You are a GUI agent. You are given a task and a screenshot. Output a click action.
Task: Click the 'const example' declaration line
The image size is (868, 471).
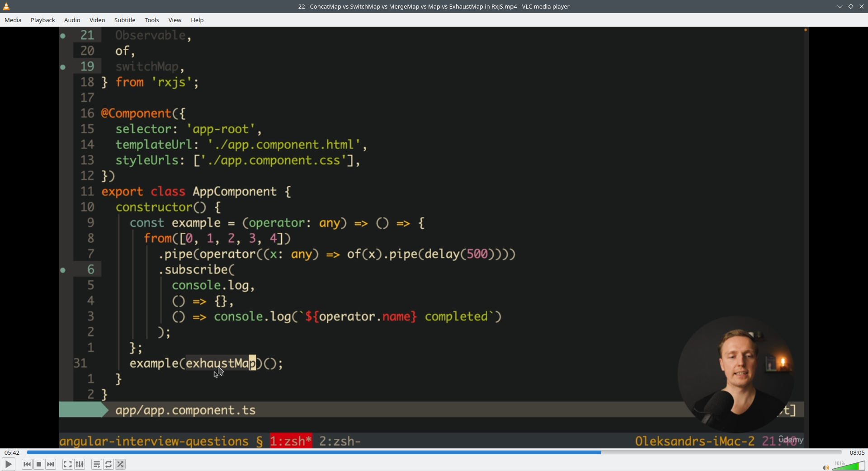click(x=277, y=222)
